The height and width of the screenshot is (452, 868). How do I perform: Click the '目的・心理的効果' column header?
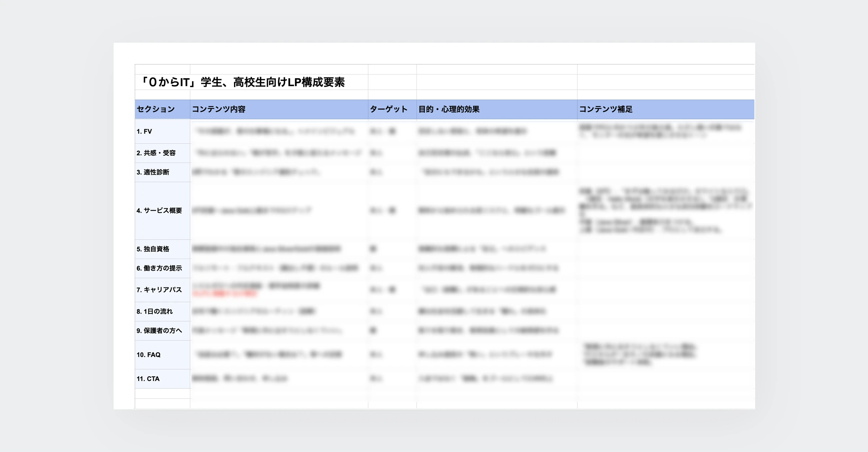[x=497, y=109]
